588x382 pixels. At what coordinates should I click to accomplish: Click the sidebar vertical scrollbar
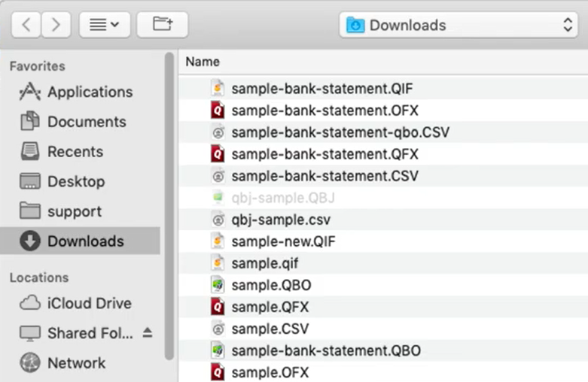169,206
